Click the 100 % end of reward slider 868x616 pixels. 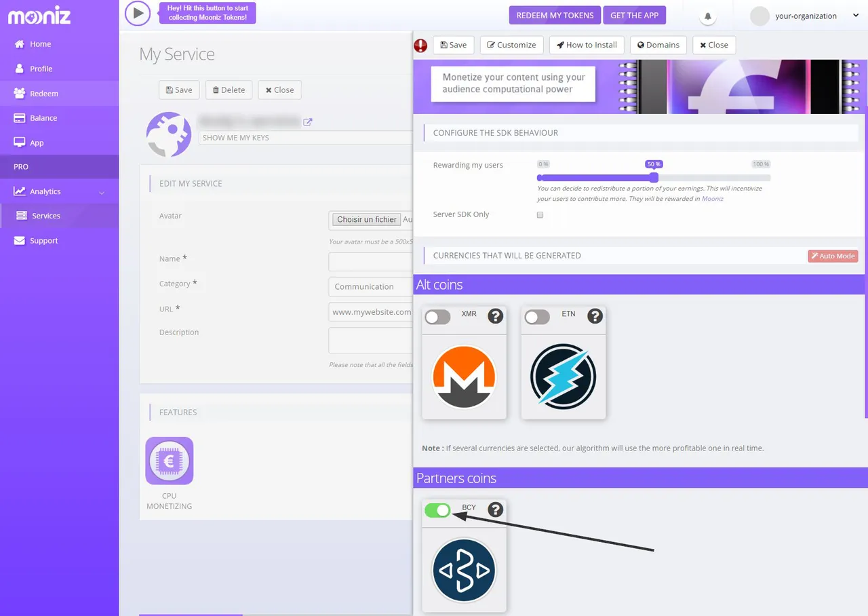click(761, 164)
